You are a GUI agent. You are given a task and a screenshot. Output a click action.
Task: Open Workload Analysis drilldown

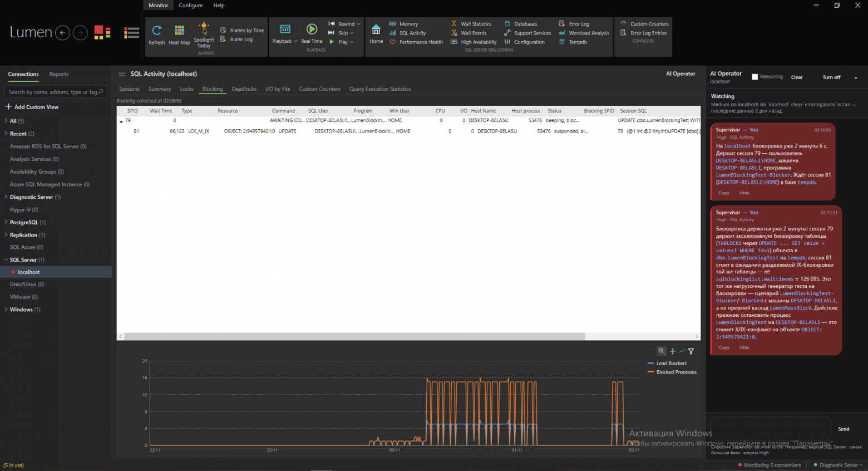click(584, 33)
